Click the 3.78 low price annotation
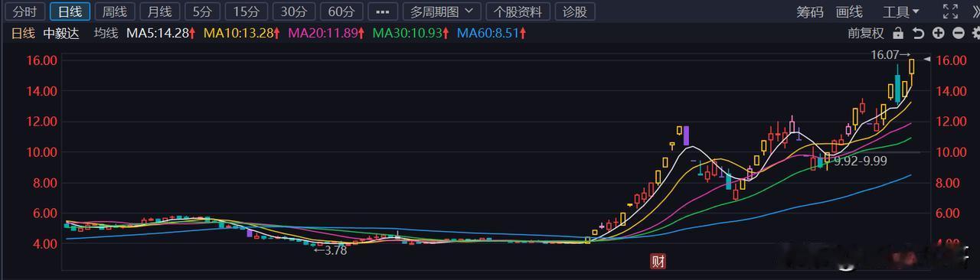Screen dimensions: 980x280 331,250
